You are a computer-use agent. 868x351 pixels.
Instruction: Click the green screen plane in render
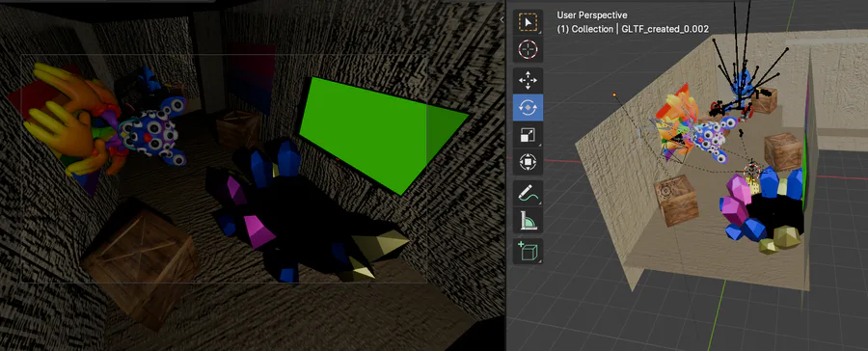pyautogui.click(x=382, y=133)
